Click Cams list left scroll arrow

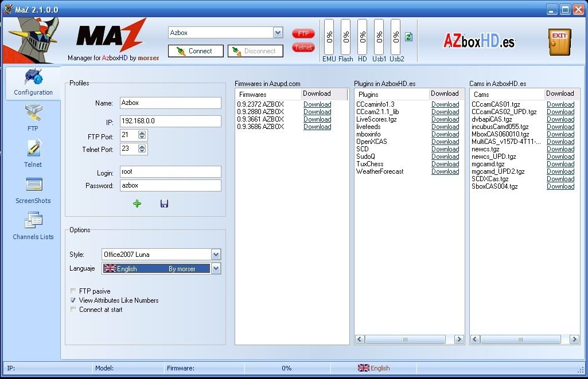point(475,339)
